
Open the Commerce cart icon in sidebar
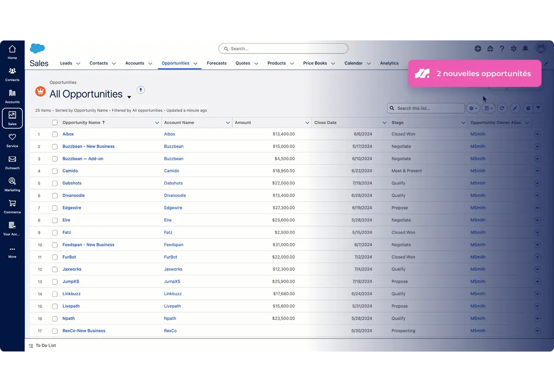tap(12, 206)
